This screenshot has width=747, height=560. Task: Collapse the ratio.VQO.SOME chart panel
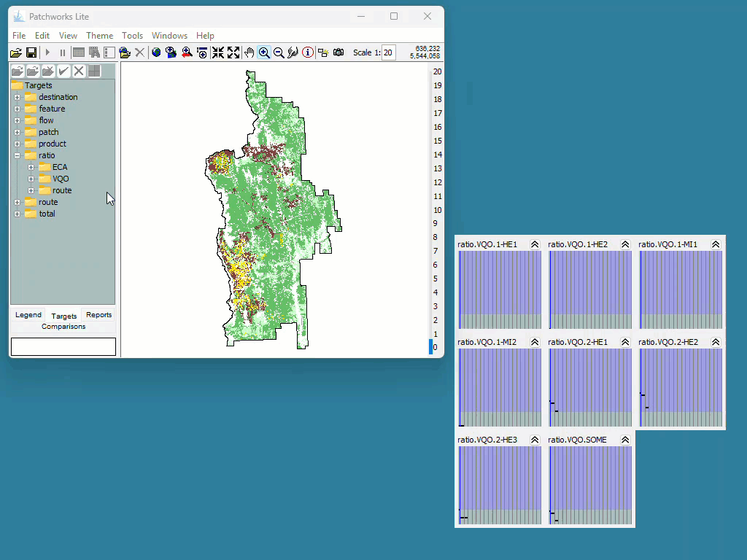pyautogui.click(x=625, y=440)
